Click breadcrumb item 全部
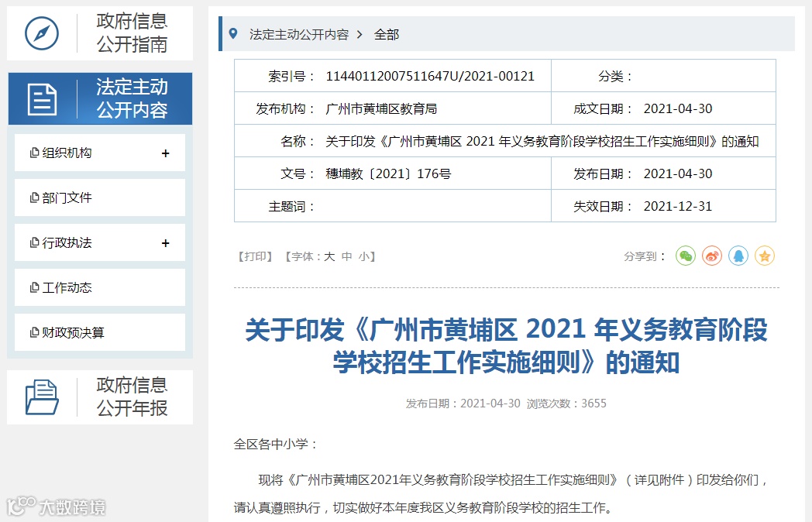The height and width of the screenshot is (522, 812). pos(387,35)
